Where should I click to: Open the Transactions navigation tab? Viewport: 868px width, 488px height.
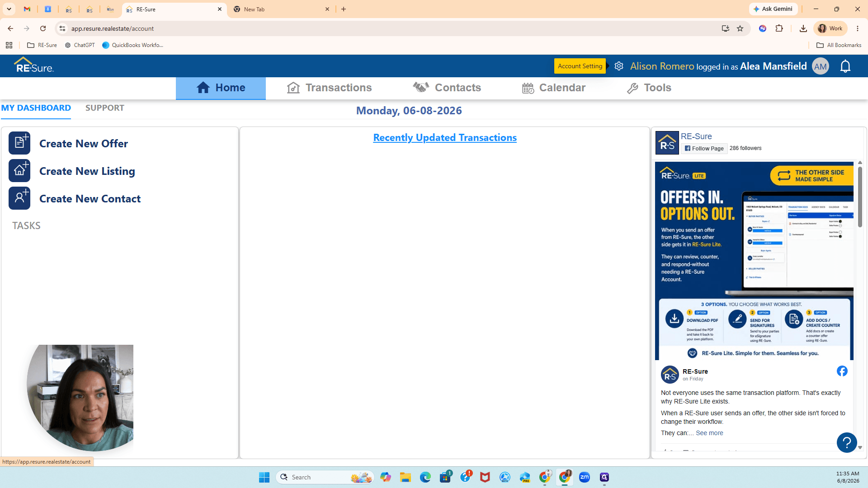(x=329, y=88)
